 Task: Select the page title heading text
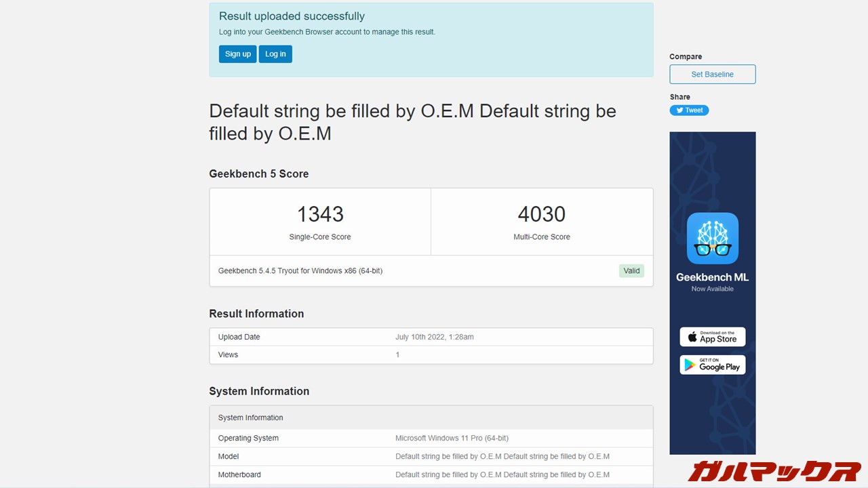pos(412,122)
